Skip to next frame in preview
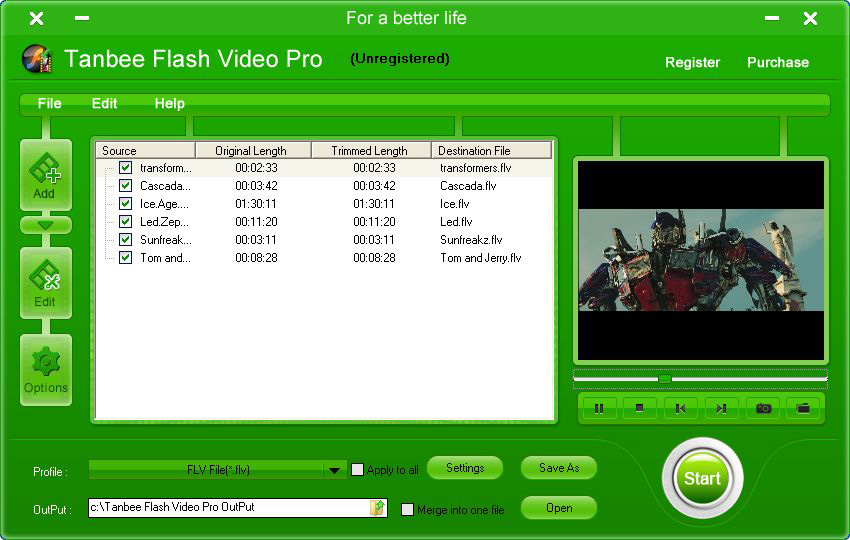The width and height of the screenshot is (850, 540). coord(721,408)
